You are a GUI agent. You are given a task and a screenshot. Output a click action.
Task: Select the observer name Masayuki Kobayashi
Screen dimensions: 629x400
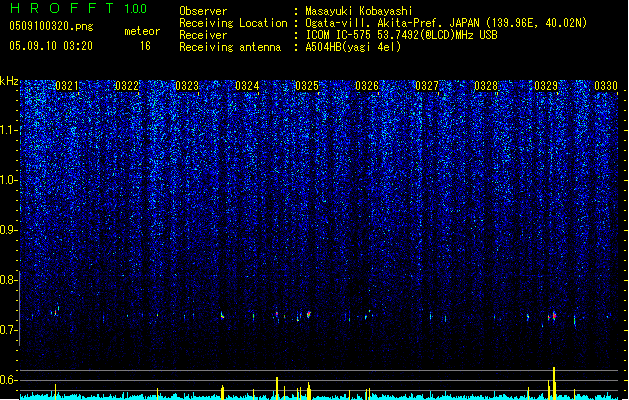coord(359,11)
